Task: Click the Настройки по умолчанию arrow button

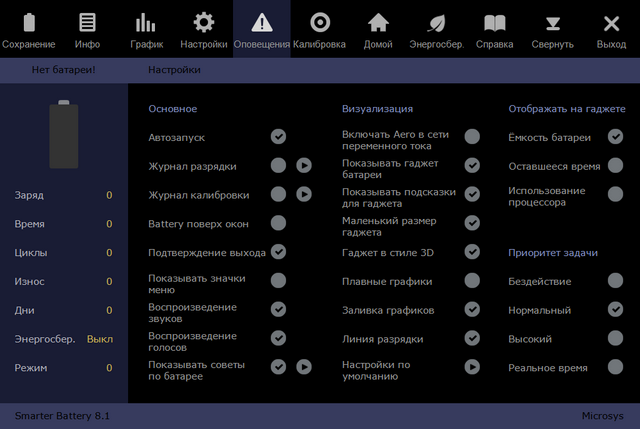Action: coord(472,367)
